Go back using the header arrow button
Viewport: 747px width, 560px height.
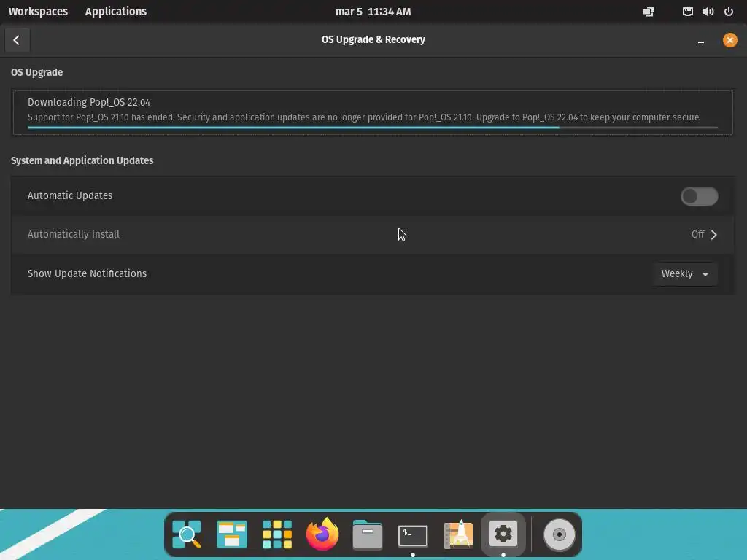point(18,40)
